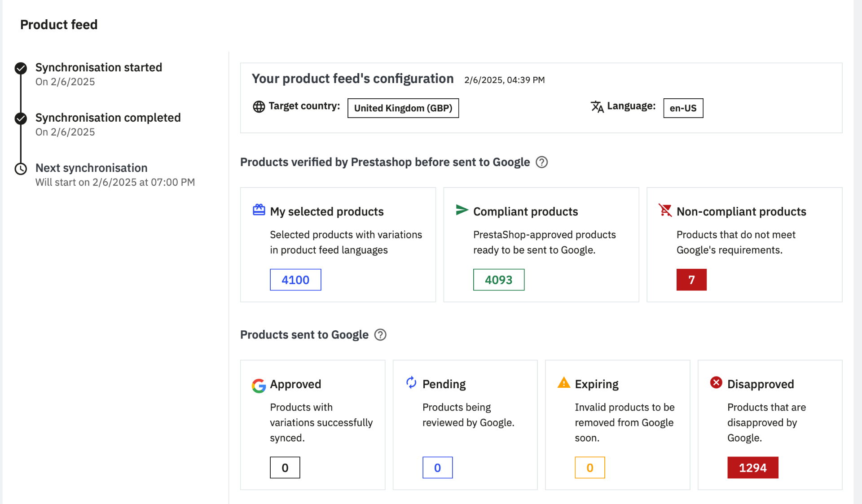Click the United Kingdom (GBP) country badge
862x504 pixels.
(x=403, y=108)
